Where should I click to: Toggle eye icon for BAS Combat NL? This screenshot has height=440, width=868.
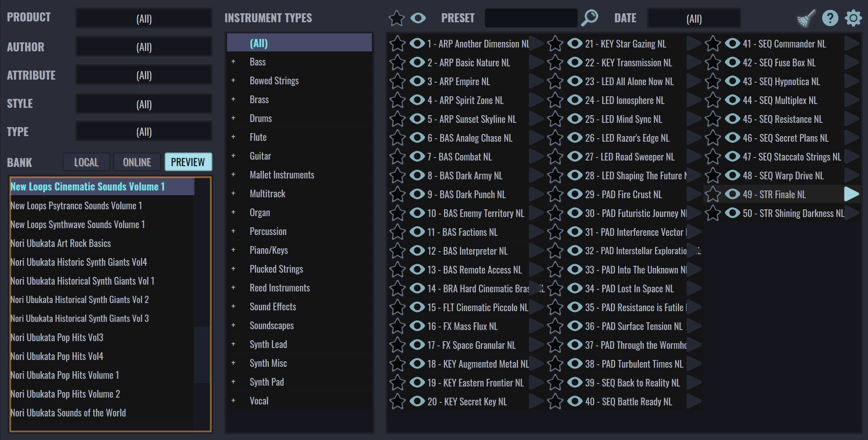pos(417,157)
